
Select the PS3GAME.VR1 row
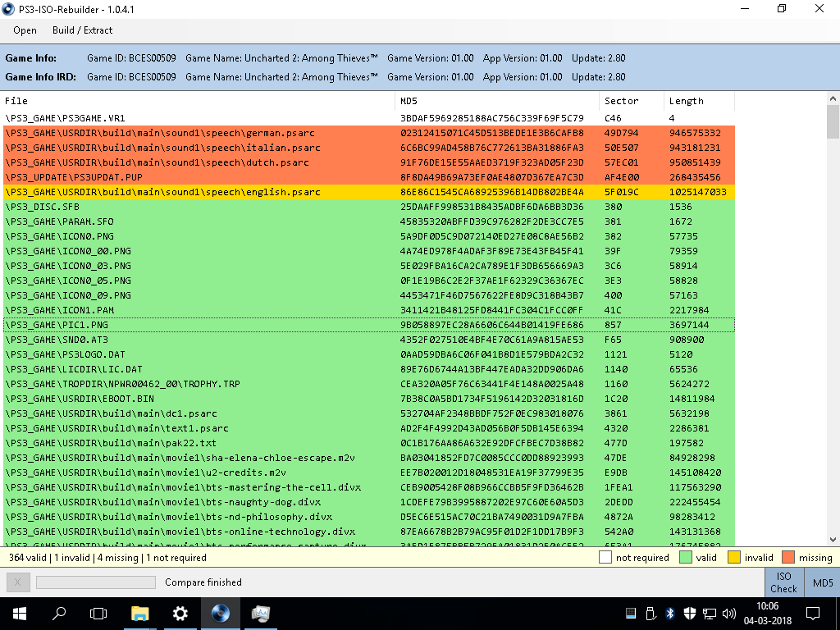coord(368,118)
